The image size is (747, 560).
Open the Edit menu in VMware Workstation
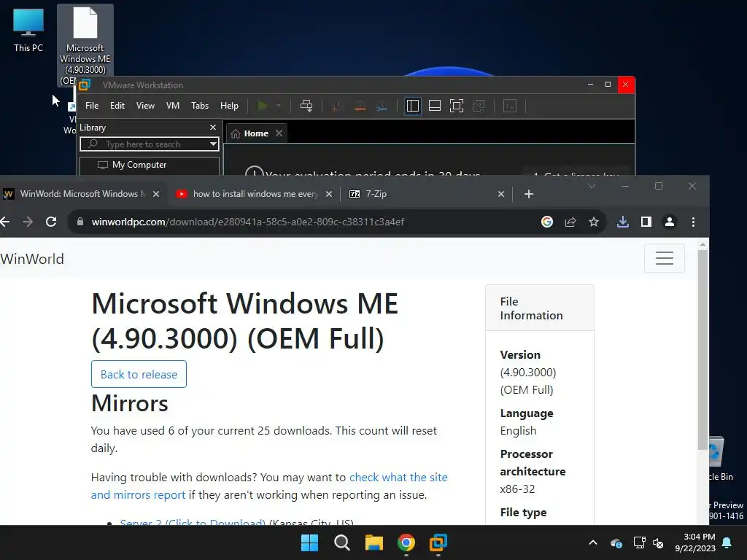point(117,106)
